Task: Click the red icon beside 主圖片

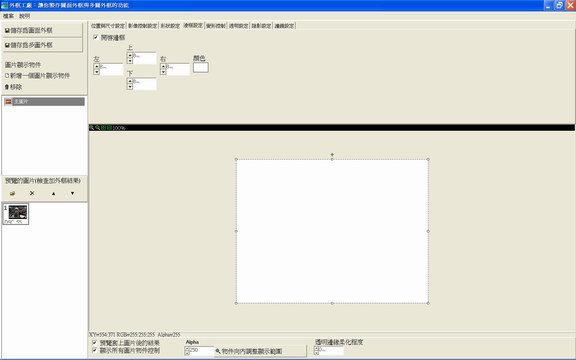Action: [x=8, y=101]
